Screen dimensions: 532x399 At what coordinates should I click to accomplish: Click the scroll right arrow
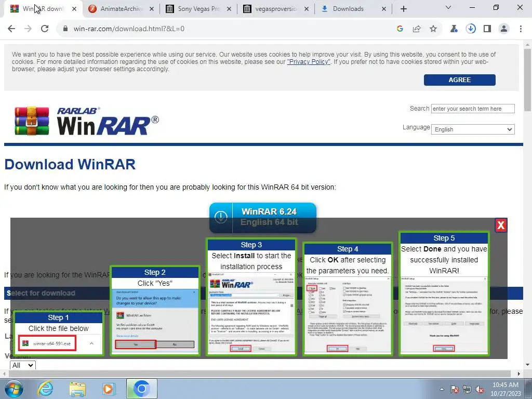coord(519,374)
